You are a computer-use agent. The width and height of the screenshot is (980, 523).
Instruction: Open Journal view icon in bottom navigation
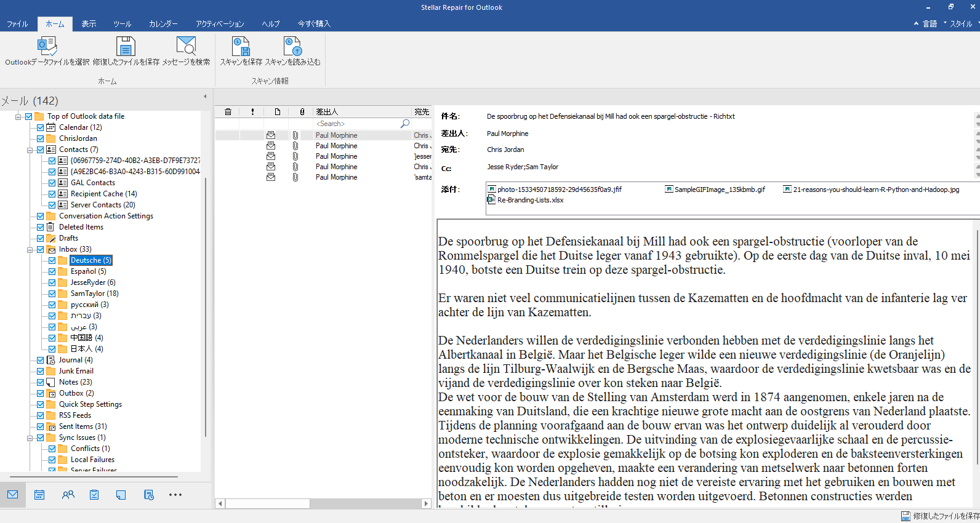pos(148,495)
